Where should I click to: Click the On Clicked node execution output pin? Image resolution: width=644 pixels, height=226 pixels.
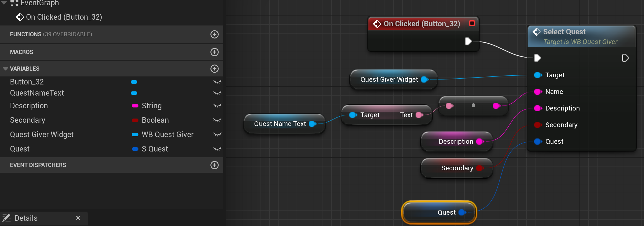pyautogui.click(x=468, y=41)
